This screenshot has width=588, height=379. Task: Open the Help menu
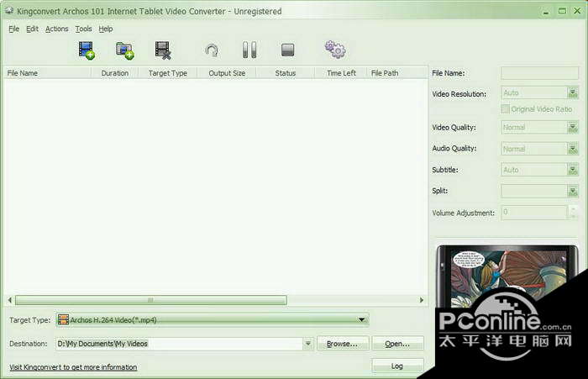[x=106, y=29]
